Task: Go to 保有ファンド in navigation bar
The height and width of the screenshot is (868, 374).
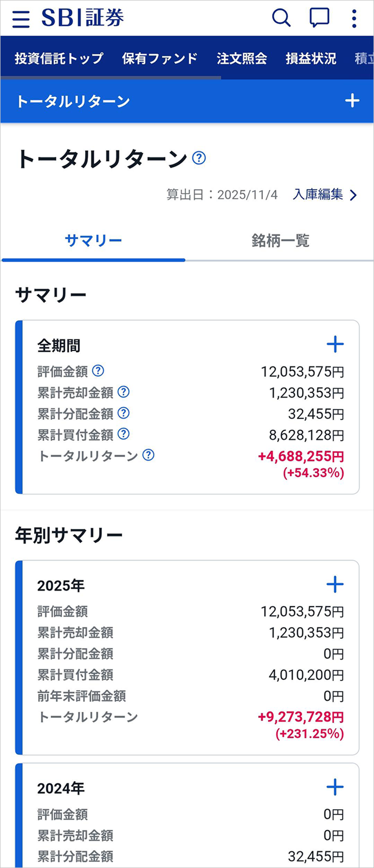Action: coord(159,58)
